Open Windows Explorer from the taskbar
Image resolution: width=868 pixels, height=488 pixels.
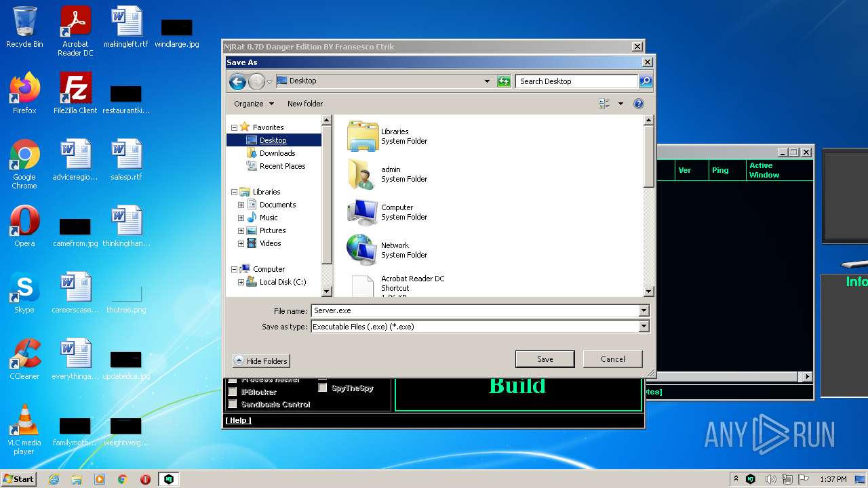pyautogui.click(x=77, y=479)
